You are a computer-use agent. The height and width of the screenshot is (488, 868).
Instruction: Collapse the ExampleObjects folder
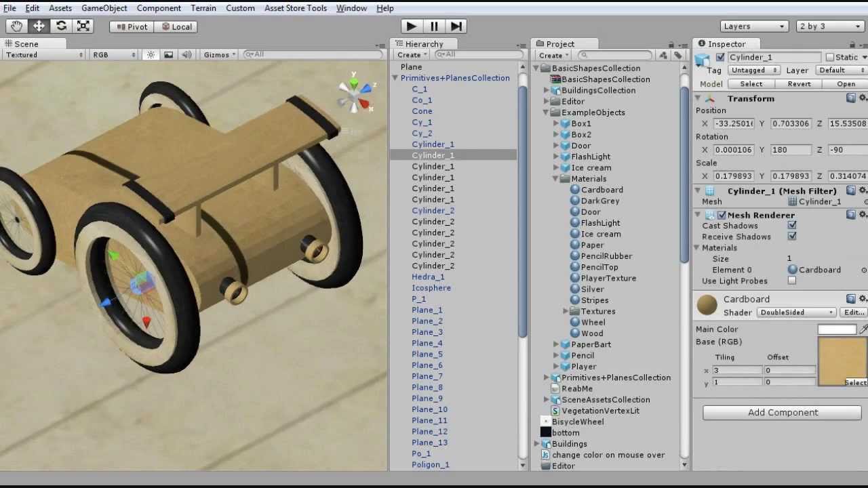547,113
